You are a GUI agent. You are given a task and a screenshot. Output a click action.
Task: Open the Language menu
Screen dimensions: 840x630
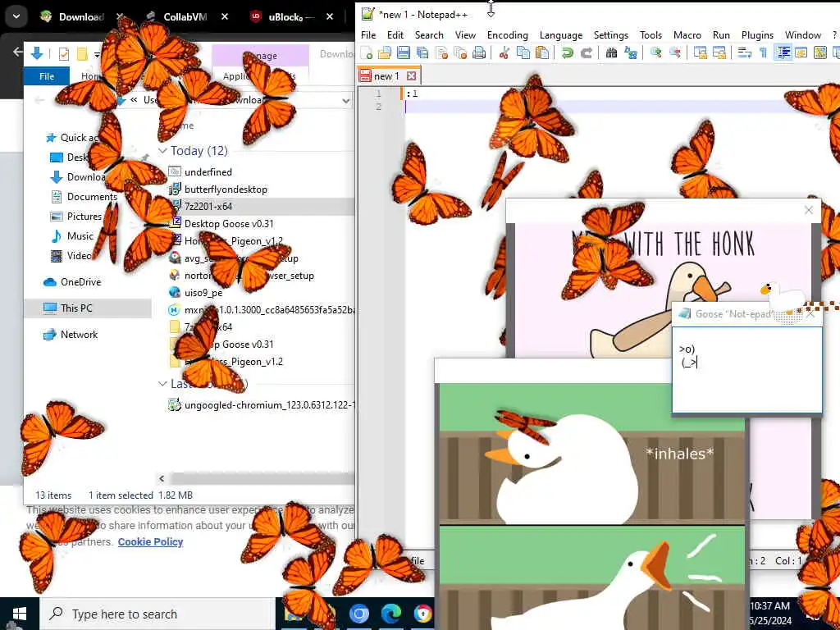[561, 34]
